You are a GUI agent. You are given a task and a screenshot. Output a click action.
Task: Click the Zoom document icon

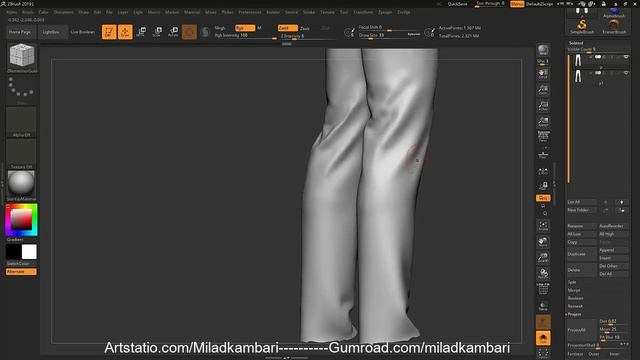pyautogui.click(x=543, y=90)
